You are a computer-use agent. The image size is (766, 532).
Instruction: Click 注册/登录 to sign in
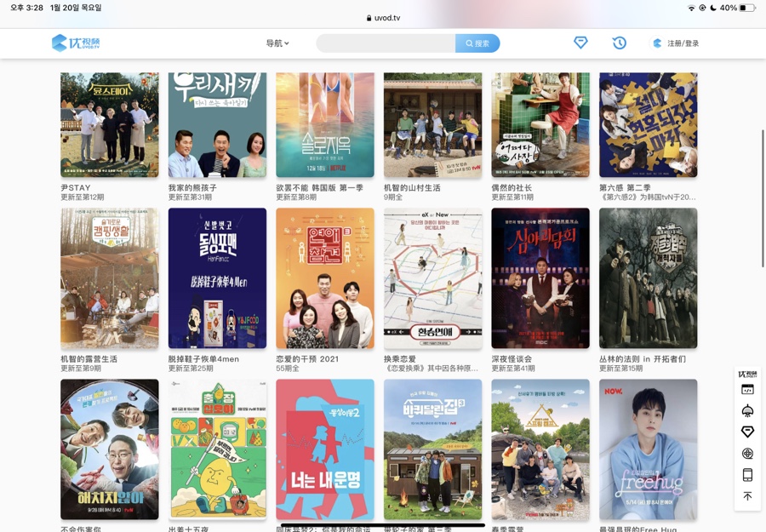(x=683, y=43)
